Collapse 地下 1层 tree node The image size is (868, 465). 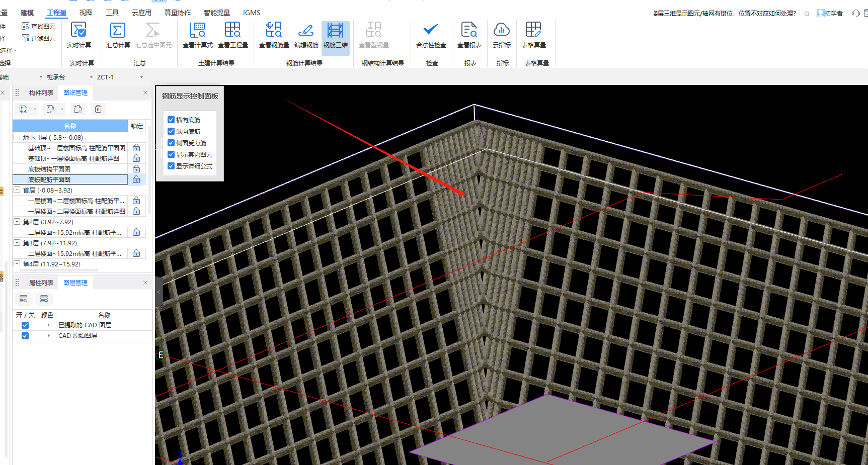[17, 137]
